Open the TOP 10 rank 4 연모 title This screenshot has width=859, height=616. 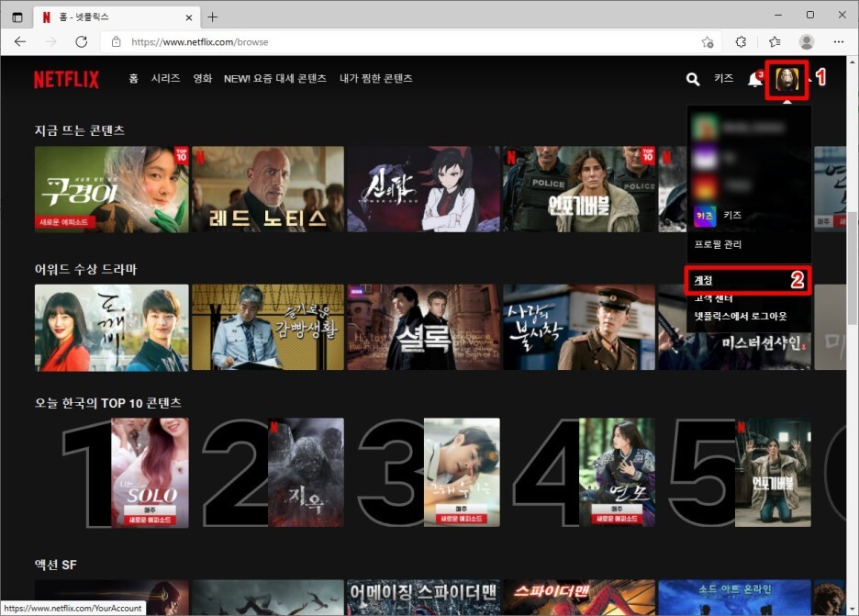click(617, 473)
